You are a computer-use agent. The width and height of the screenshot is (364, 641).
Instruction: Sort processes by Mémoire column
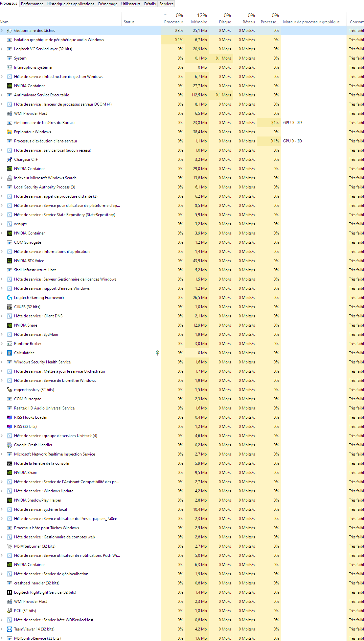pos(197,19)
